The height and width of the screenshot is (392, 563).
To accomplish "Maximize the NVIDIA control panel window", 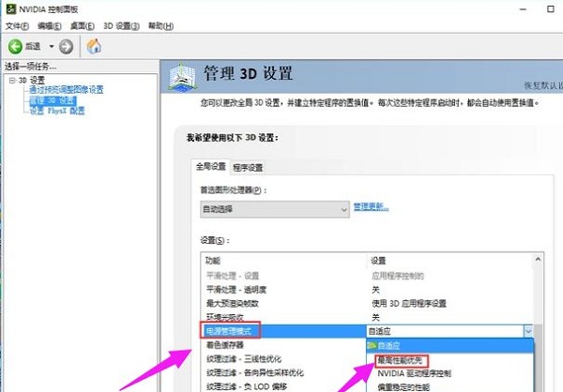I will (x=551, y=9).
